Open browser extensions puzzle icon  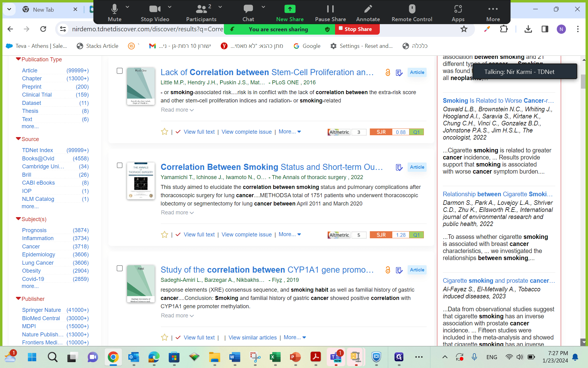[503, 29]
